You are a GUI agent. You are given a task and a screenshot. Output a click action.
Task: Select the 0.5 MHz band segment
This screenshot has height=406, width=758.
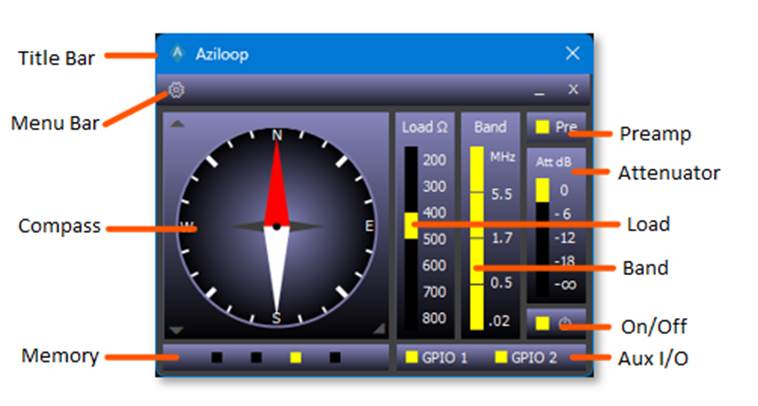(477, 281)
